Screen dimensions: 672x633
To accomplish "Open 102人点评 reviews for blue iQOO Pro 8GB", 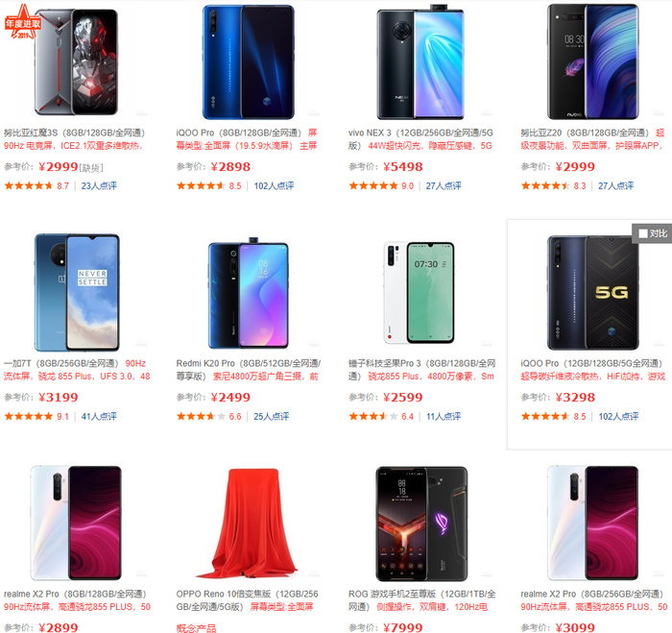I will point(274,185).
